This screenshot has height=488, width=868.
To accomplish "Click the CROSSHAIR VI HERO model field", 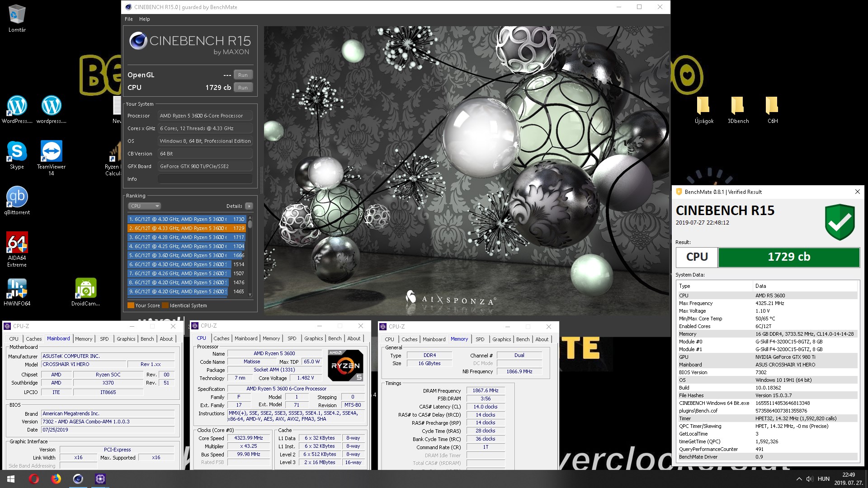I will click(83, 364).
